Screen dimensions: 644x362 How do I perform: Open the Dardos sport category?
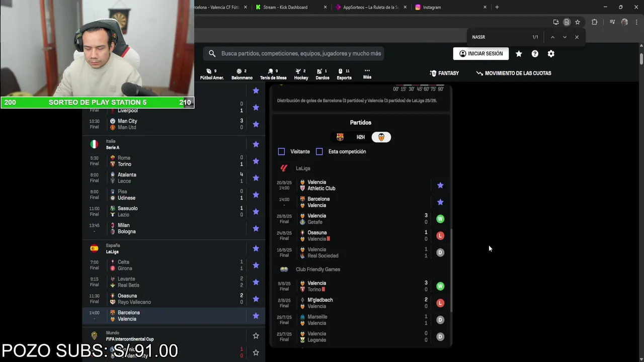click(322, 74)
